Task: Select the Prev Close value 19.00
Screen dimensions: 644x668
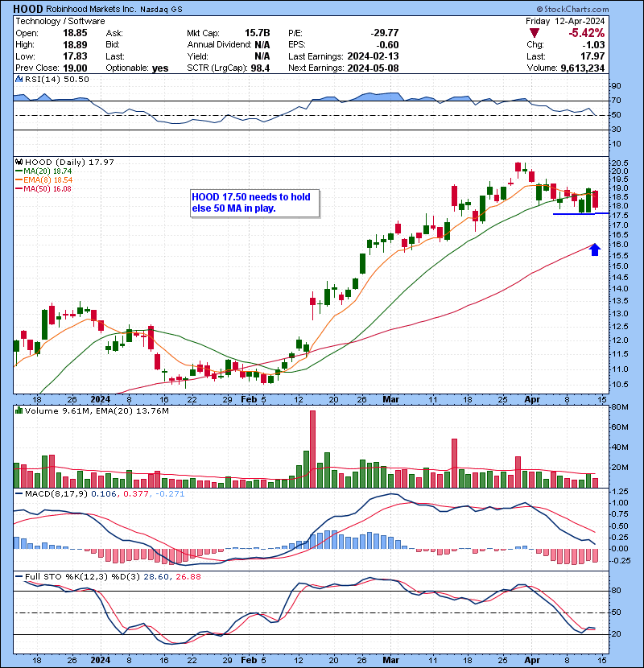Action: tap(75, 68)
